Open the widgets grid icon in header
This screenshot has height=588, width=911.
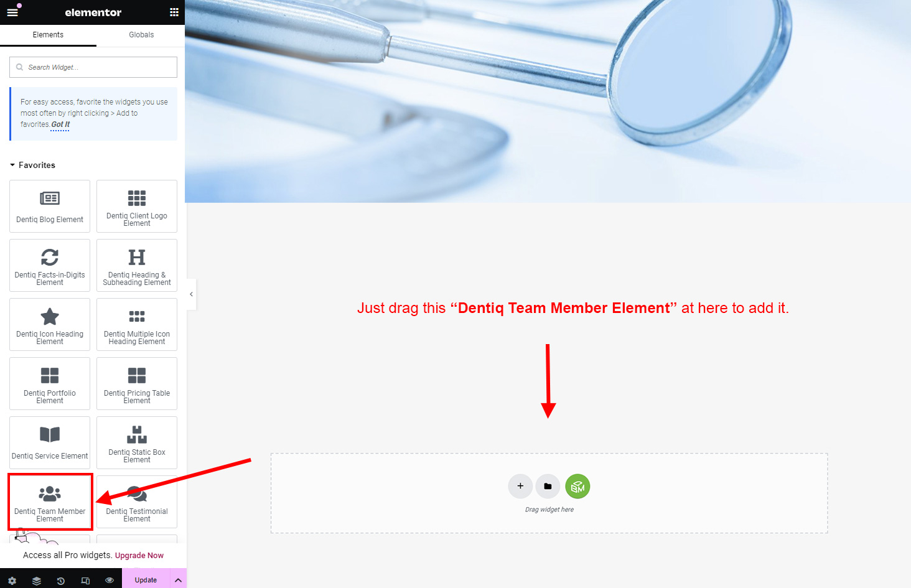click(x=174, y=12)
